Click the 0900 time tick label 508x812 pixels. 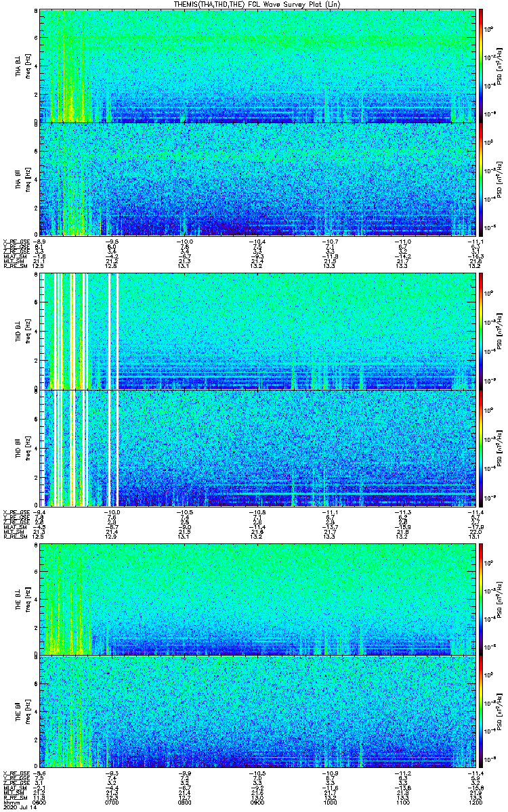(258, 802)
